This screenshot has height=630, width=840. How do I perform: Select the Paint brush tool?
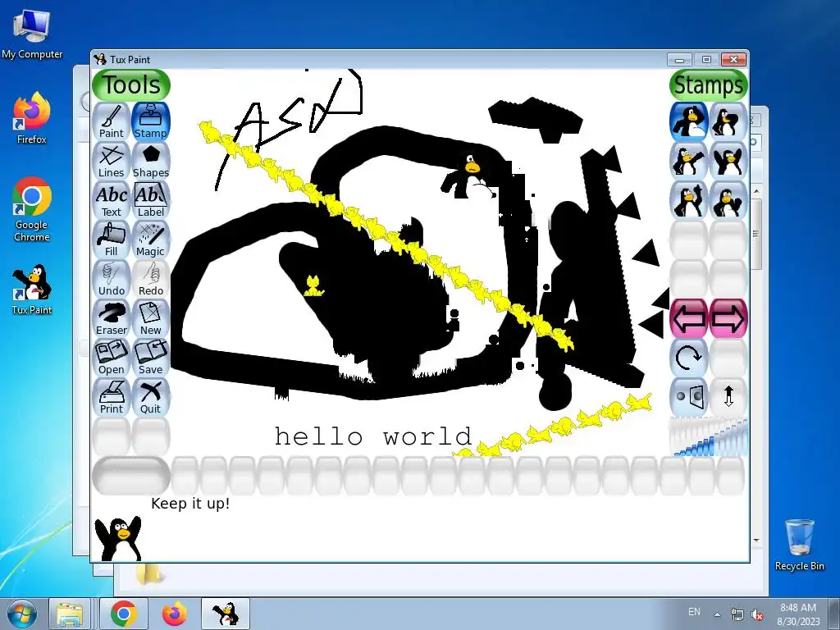pos(112,121)
